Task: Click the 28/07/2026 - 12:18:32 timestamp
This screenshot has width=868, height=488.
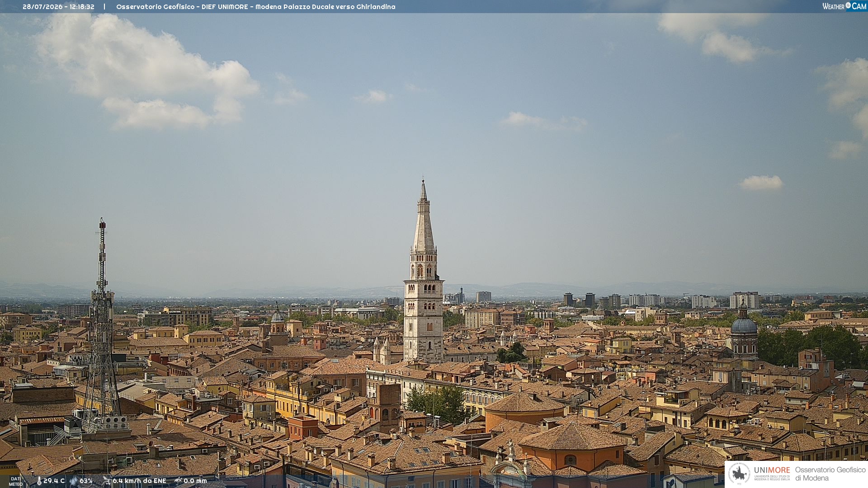Action: click(58, 7)
